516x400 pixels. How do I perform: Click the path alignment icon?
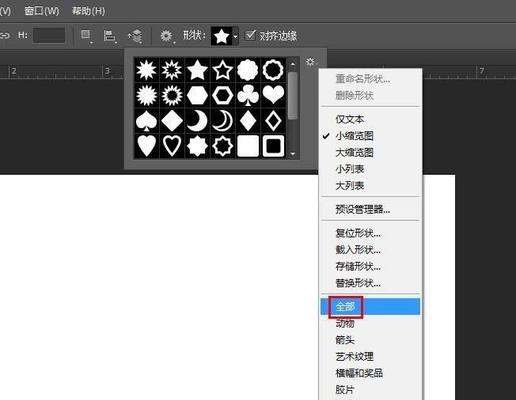click(110, 36)
